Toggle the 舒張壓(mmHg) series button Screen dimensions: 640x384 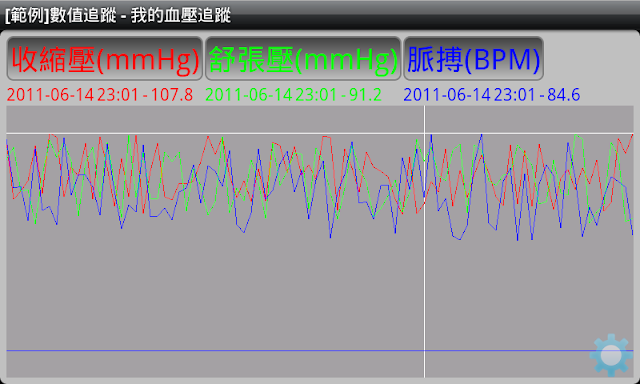303,58
